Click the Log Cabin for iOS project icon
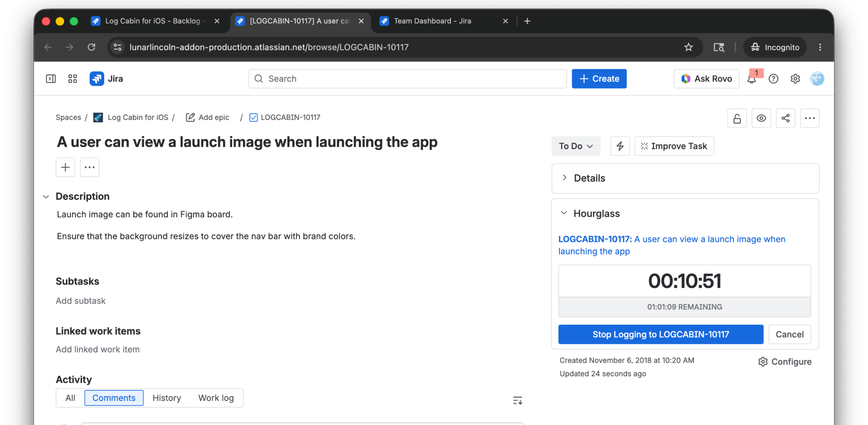 point(98,118)
